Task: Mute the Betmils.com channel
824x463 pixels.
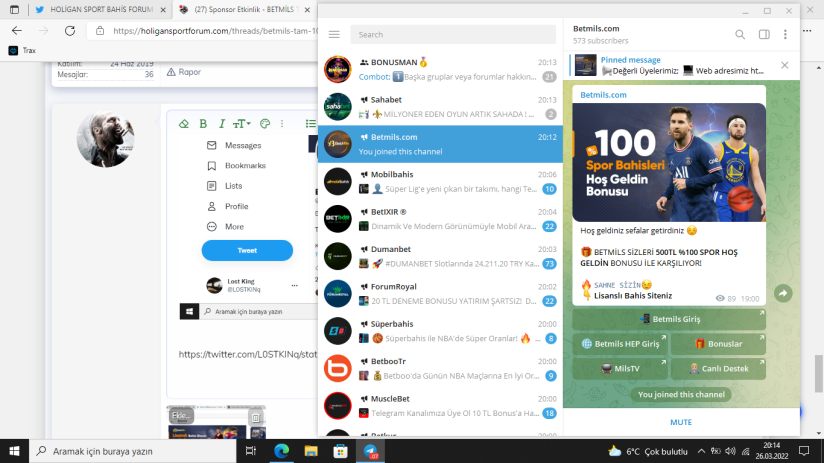Action: click(681, 422)
